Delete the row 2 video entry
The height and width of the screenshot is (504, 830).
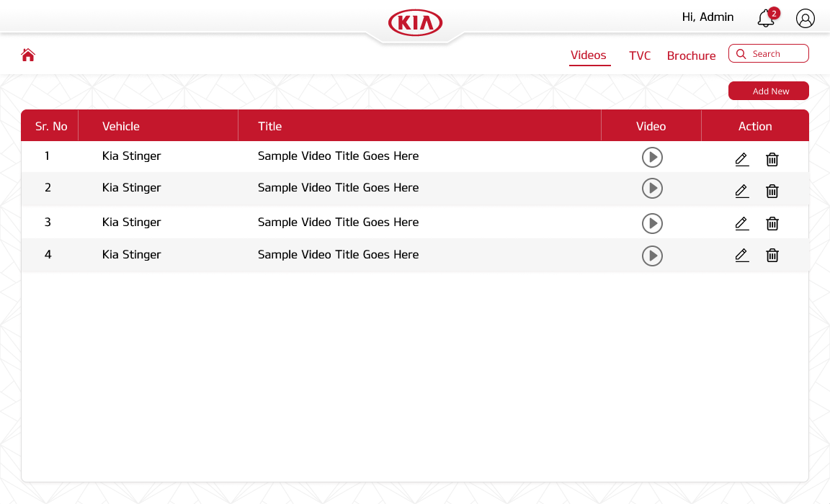pyautogui.click(x=772, y=191)
